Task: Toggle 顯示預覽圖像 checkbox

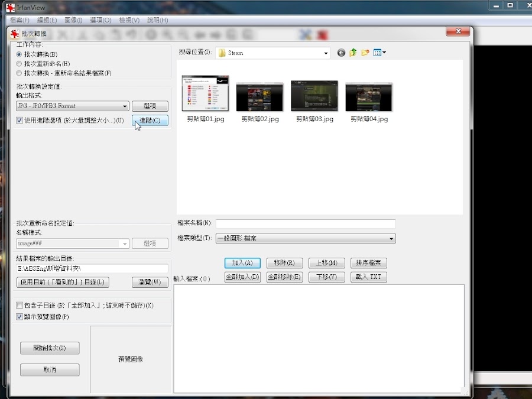Action: coord(20,317)
